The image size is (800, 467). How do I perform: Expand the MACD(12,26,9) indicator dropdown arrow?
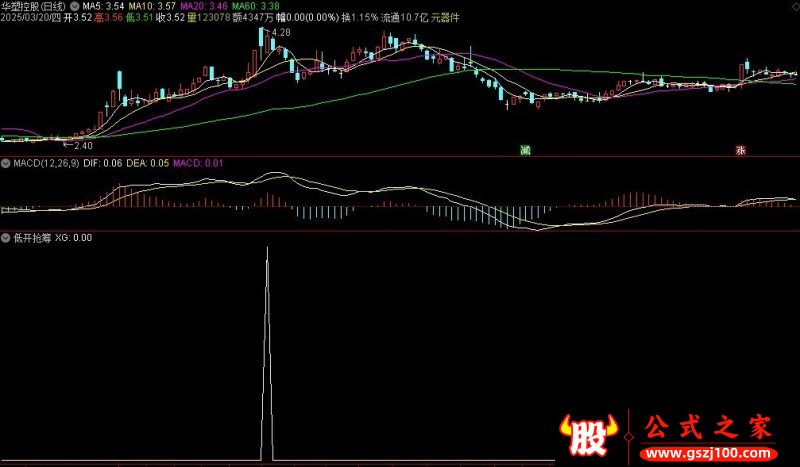[6, 163]
